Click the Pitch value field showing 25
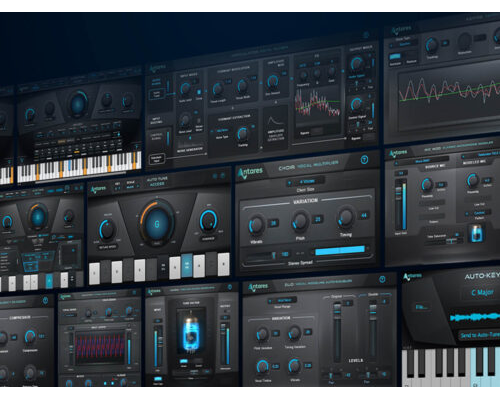Screen dimensions: 500x400 click(x=318, y=219)
